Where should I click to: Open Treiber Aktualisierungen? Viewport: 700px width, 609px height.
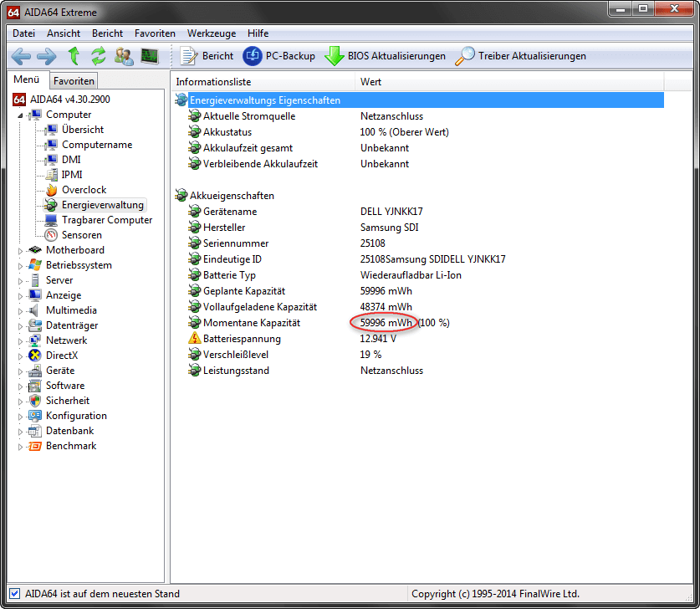click(520, 56)
